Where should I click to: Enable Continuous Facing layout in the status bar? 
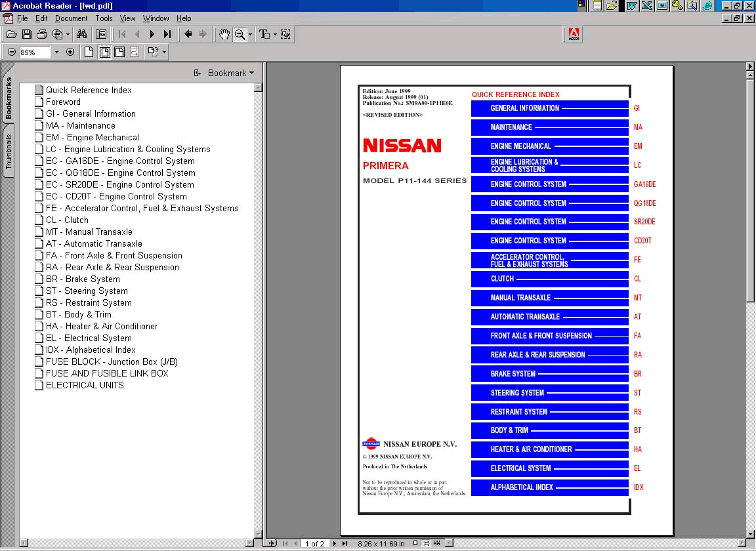click(x=437, y=543)
